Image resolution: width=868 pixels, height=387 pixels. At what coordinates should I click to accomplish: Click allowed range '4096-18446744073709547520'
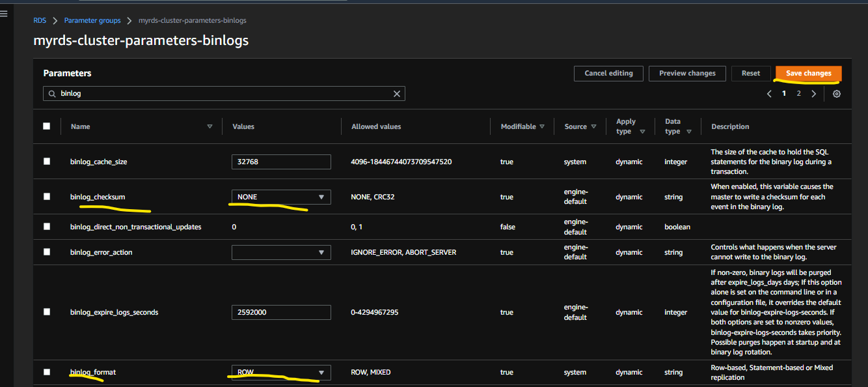[401, 162]
